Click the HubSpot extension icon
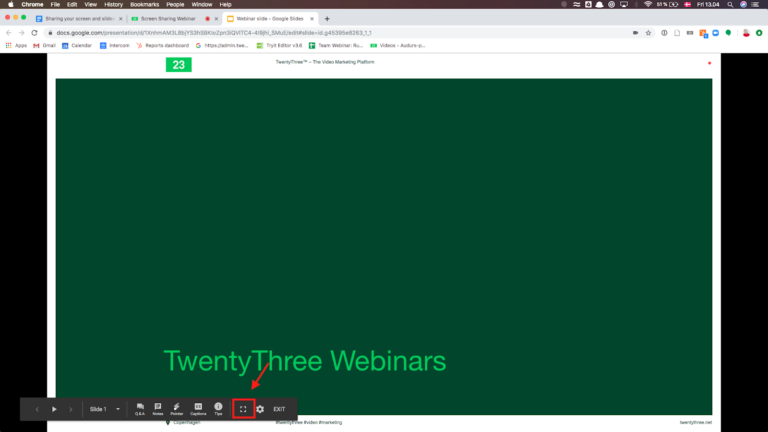 [703, 33]
